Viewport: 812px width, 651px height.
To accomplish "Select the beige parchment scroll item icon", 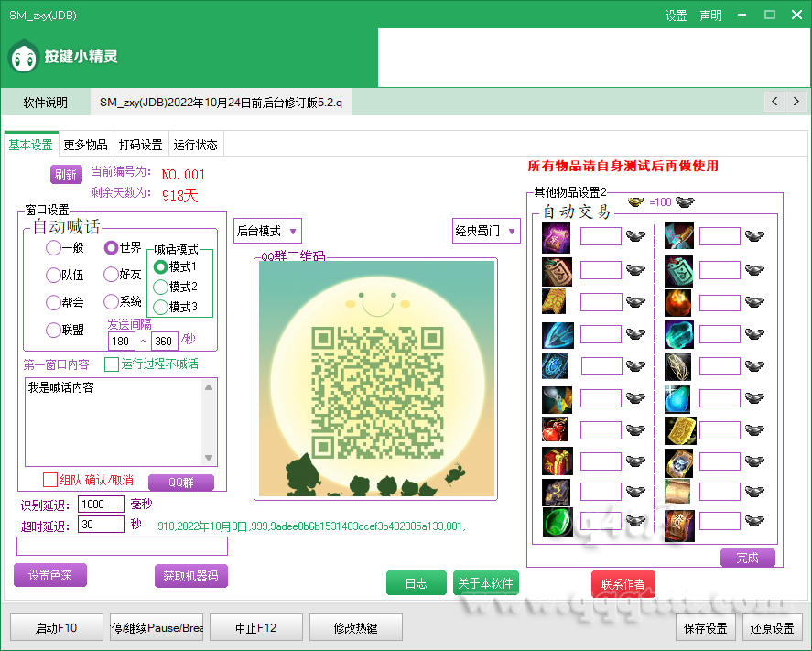I will click(677, 492).
